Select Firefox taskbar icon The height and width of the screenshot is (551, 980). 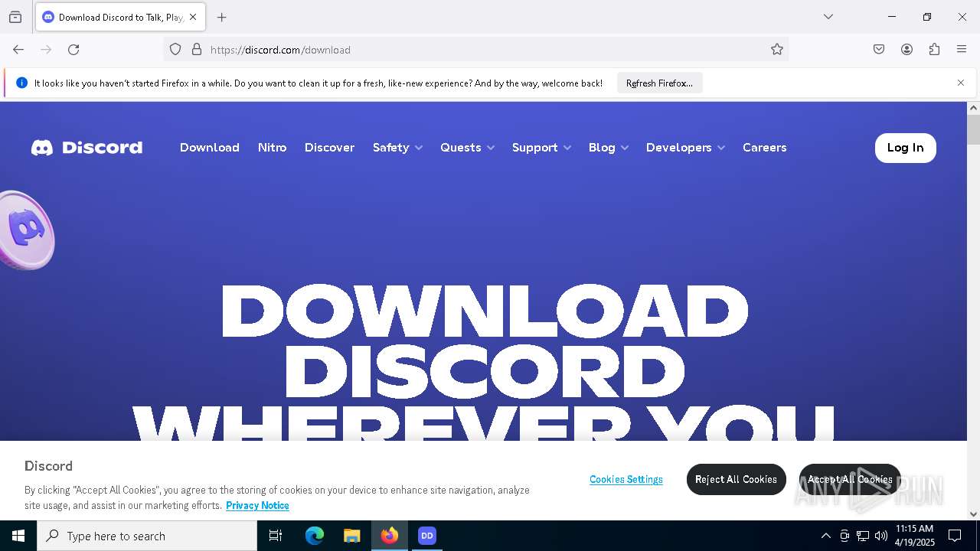coord(390,536)
